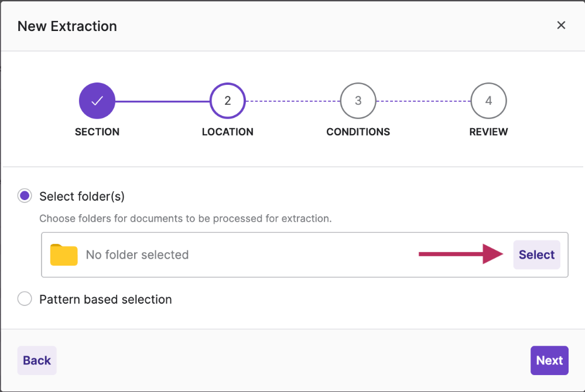Close the New Extraction dialog

(561, 25)
